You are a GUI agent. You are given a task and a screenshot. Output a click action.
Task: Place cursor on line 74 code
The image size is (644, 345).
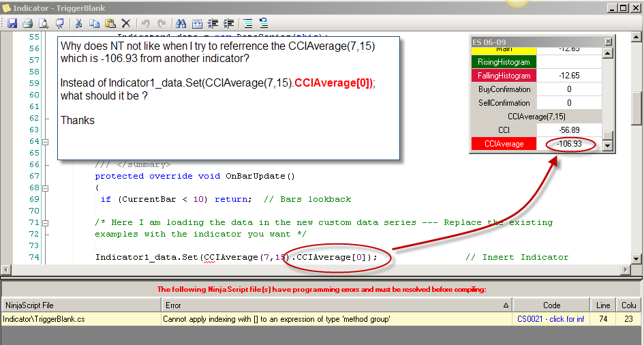[x=236, y=258]
